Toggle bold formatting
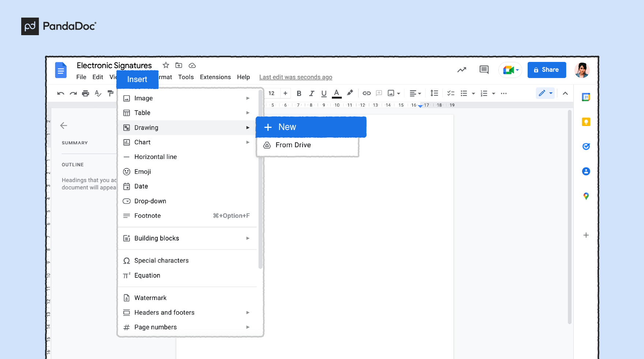This screenshot has width=644, height=359. 299,93
